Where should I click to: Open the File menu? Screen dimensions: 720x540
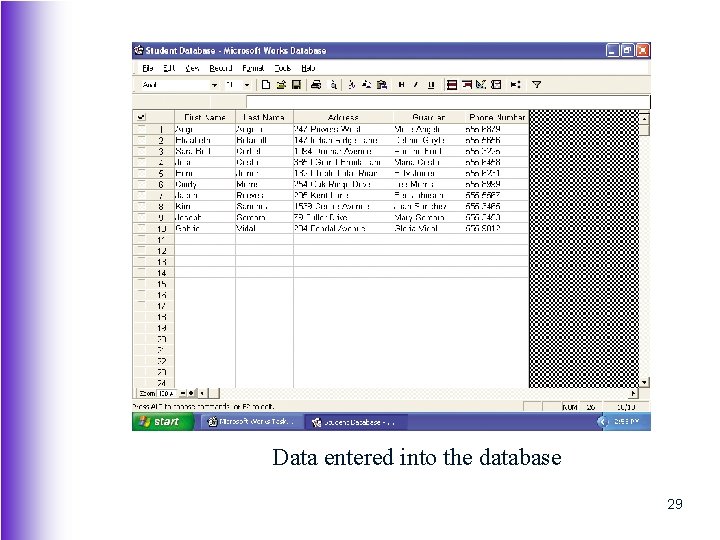(147, 68)
